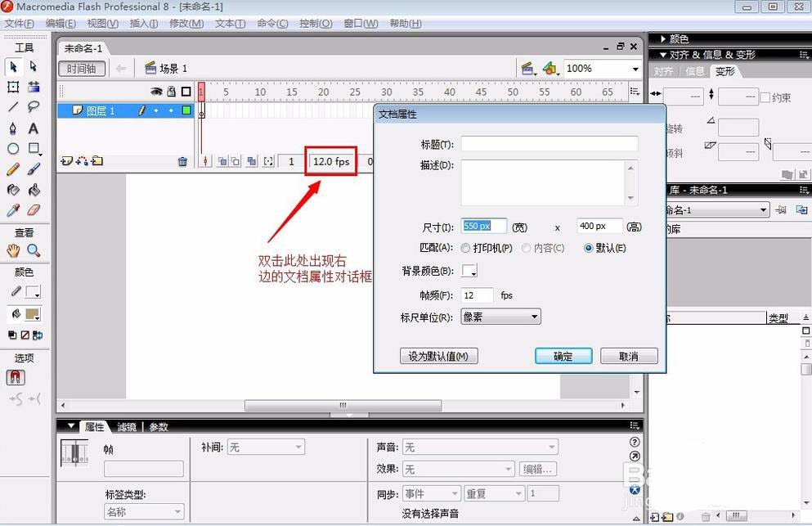Switch to the 对齐 tab
812x526 pixels.
[x=663, y=71]
